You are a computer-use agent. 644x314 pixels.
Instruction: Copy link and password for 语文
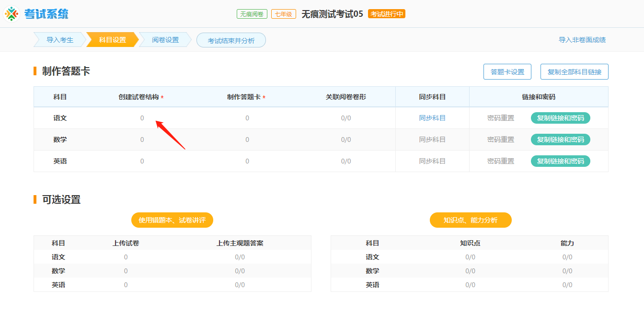point(561,118)
